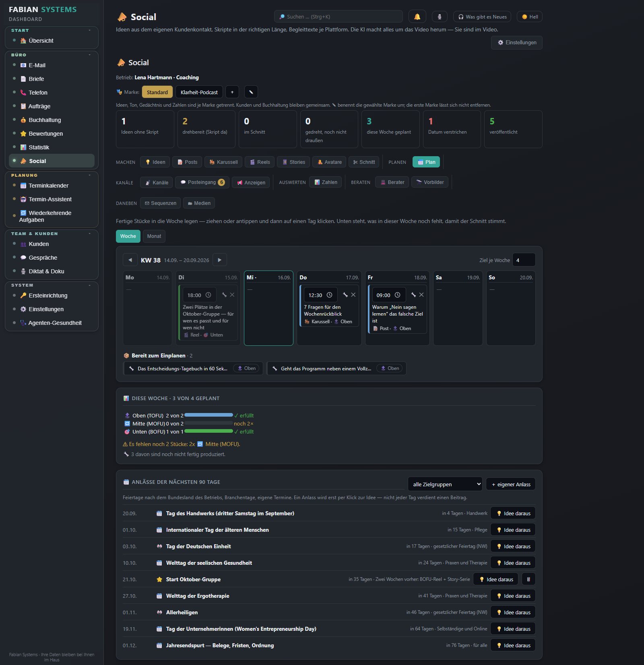The width and height of the screenshot is (644, 665).
Task: Collapse the TEAM & KUNDEN sidebar section
Action: tap(89, 233)
